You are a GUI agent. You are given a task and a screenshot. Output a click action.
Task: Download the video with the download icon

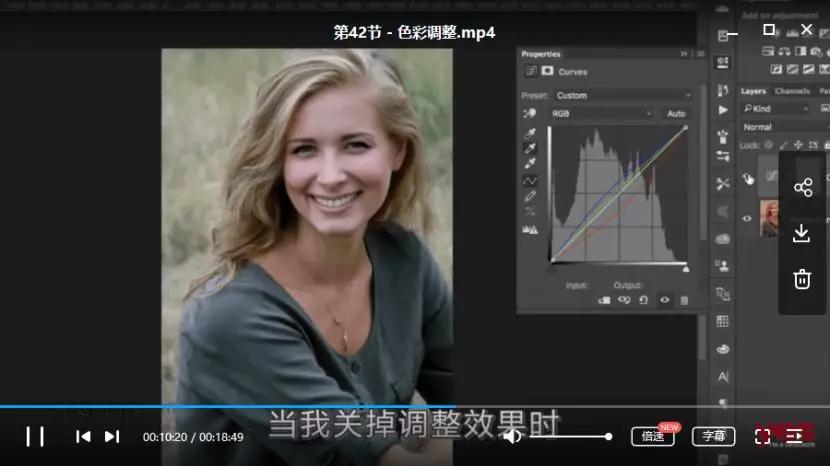802,233
